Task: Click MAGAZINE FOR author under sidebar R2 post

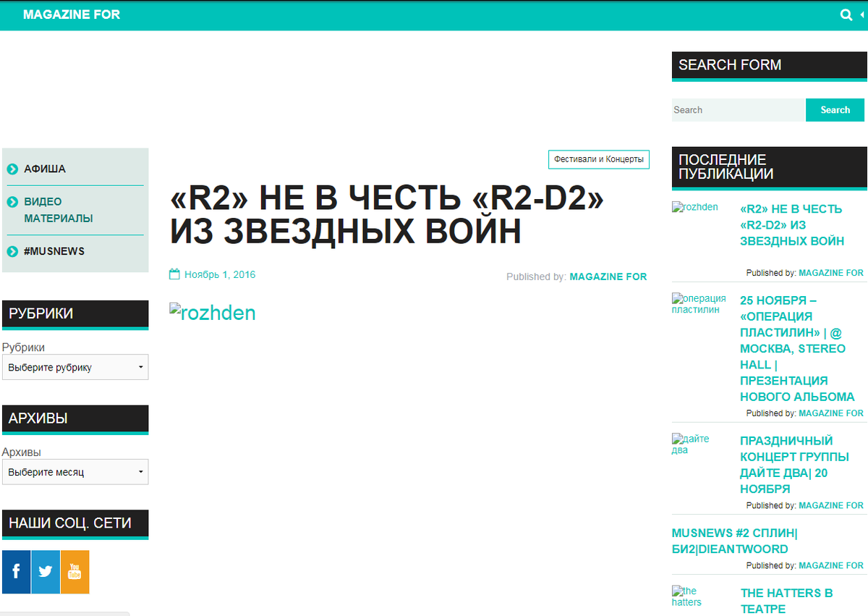Action: (831, 273)
